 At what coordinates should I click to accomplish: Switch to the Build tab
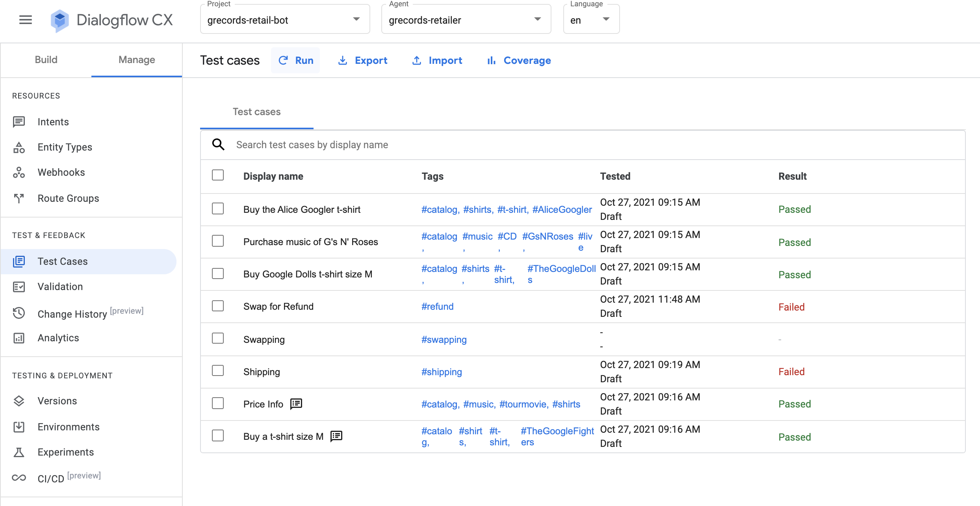pyautogui.click(x=46, y=60)
